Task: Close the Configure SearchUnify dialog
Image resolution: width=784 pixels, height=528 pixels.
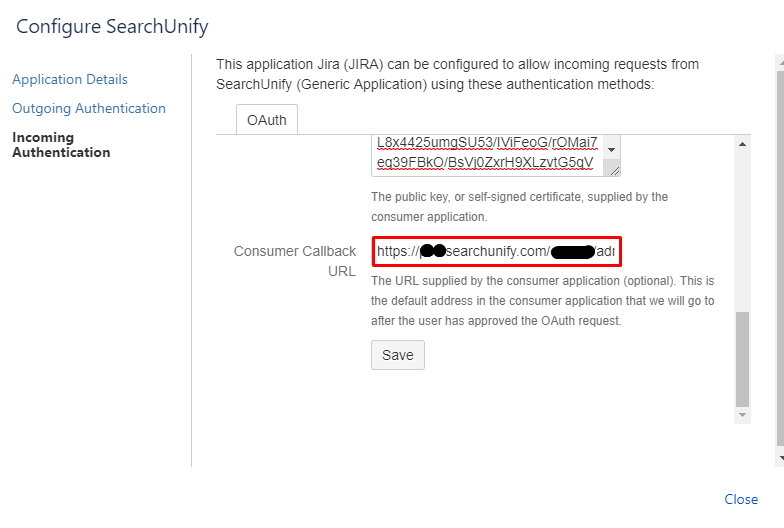Action: (x=741, y=499)
